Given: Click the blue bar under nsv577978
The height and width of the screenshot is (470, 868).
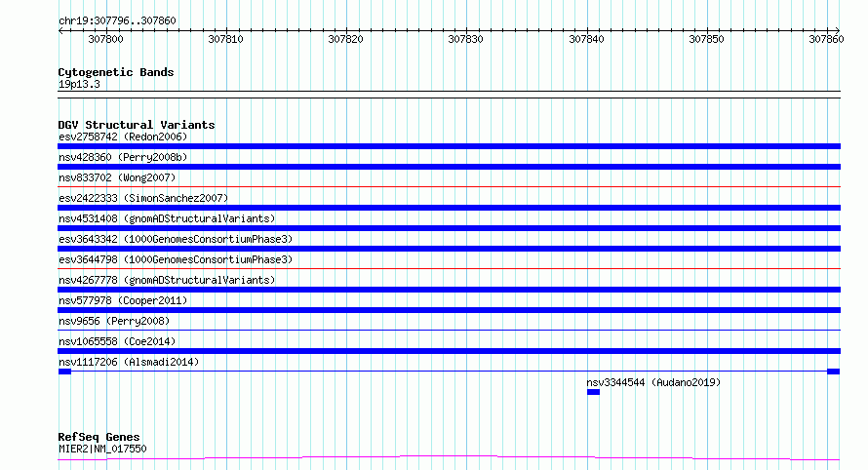Looking at the screenshot, I should 449,310.
